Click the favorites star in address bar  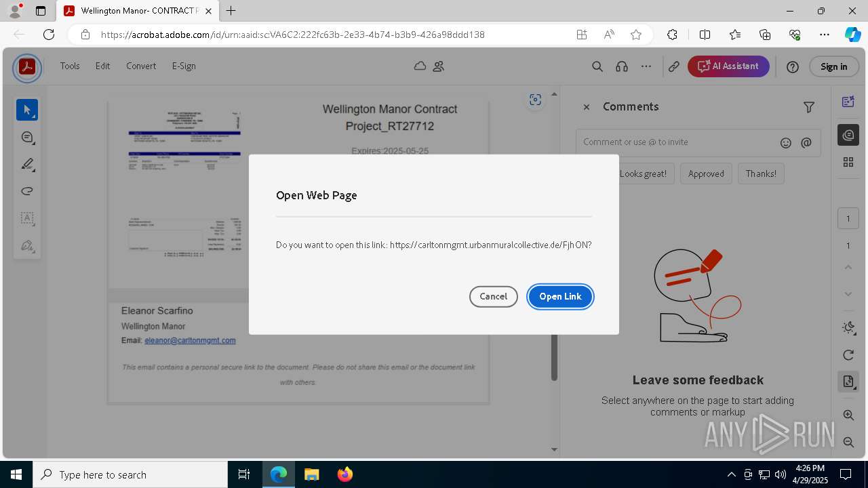coord(636,35)
